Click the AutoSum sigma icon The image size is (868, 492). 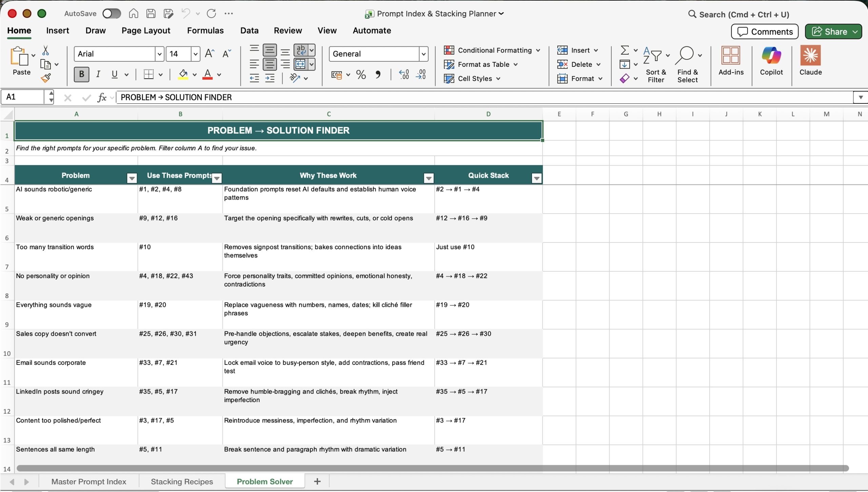coord(625,50)
